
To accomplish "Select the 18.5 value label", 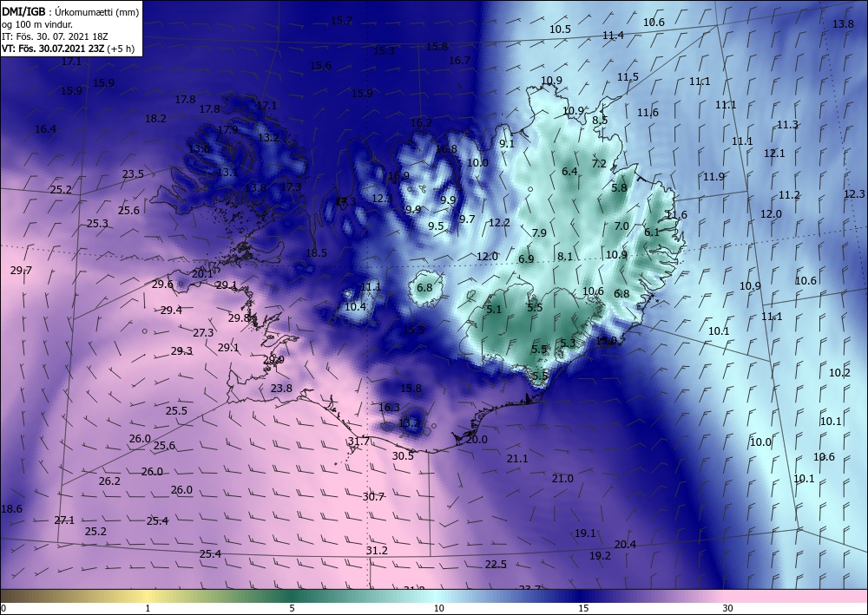I will point(317,252).
